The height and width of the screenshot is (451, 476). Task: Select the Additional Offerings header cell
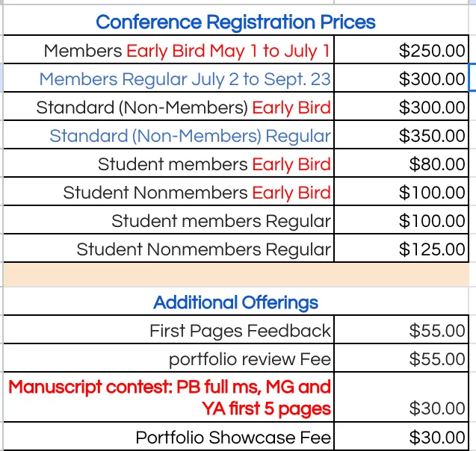click(x=235, y=302)
